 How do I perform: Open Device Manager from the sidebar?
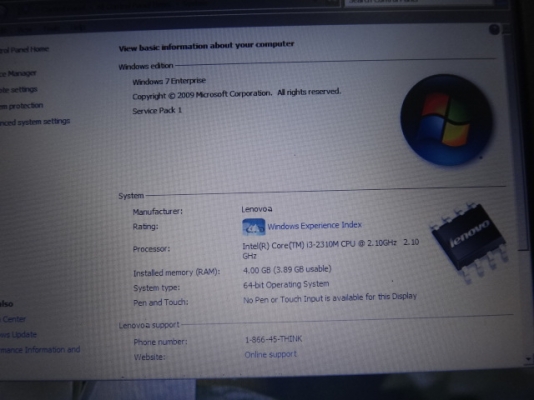click(x=18, y=74)
